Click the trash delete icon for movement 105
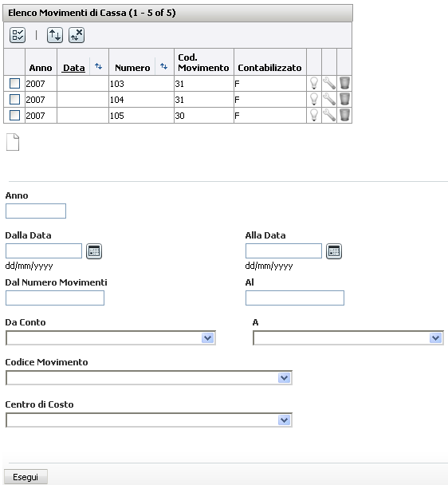448x485 pixels. 344,115
